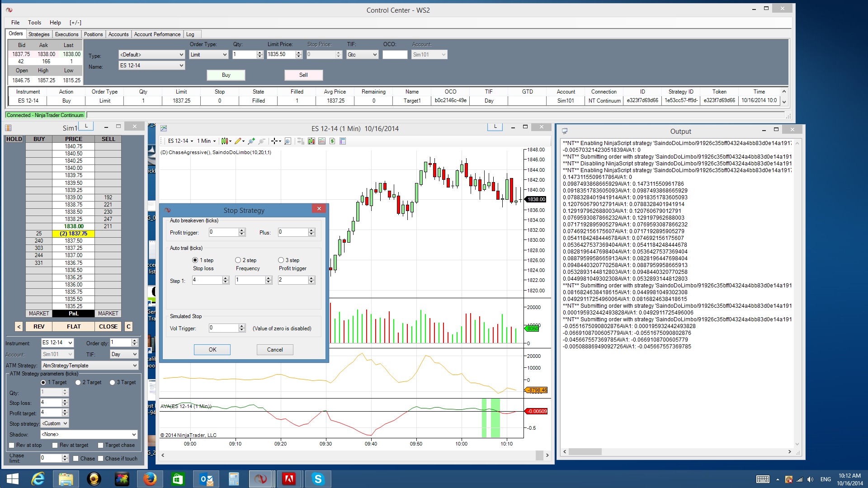This screenshot has height=488, width=868.
Task: Open the strategies dollar-sign icon
Action: [332, 141]
